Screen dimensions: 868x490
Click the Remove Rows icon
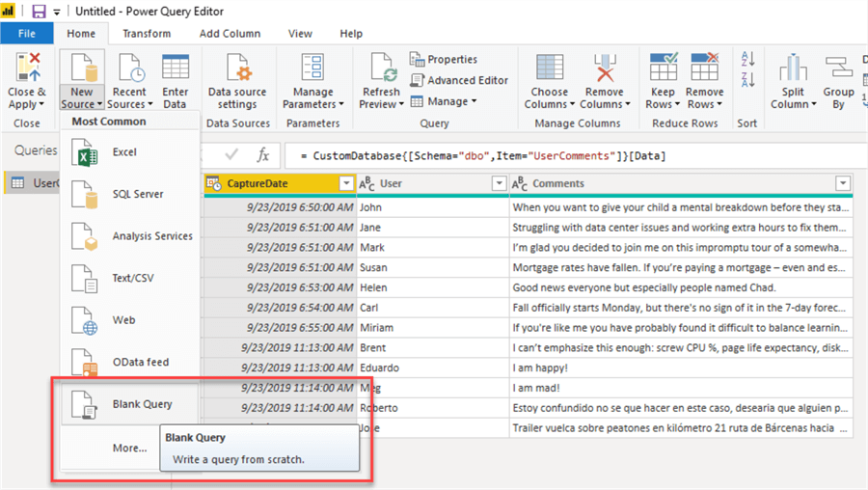pos(705,68)
